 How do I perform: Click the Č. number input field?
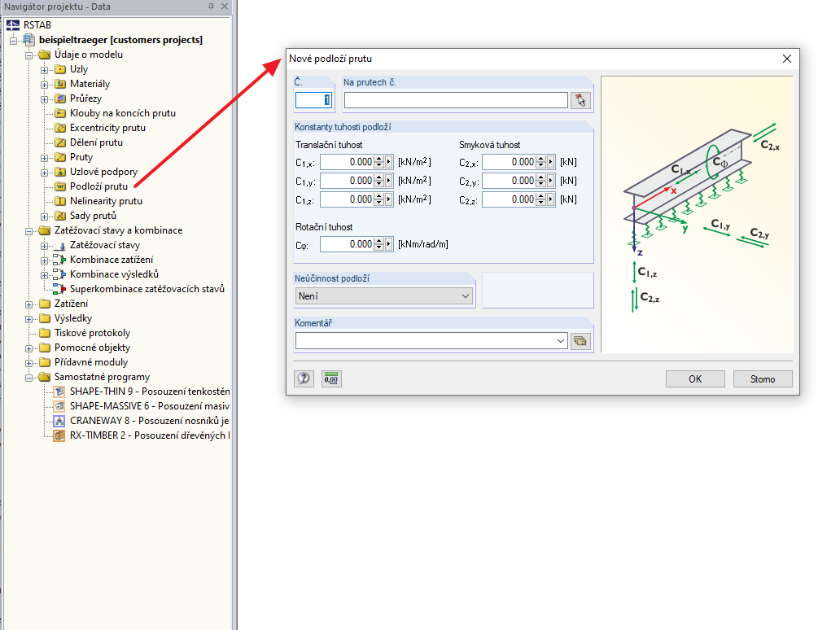point(314,100)
